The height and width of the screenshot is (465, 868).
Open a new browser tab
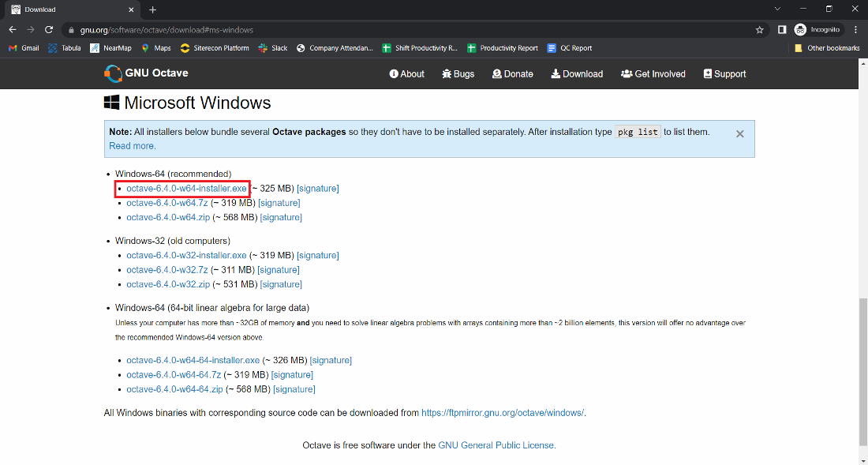153,9
